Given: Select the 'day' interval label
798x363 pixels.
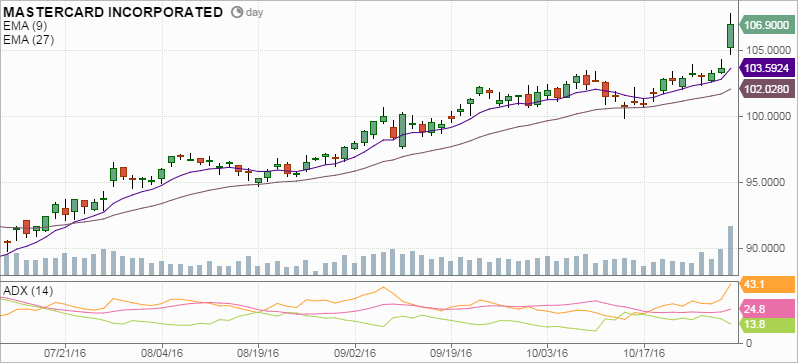Looking at the screenshot, I should pos(254,13).
